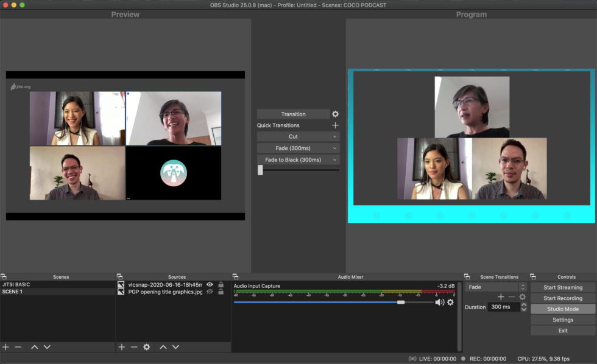Move selected source up with the arrow icon
The width and height of the screenshot is (597, 364).
point(163,347)
